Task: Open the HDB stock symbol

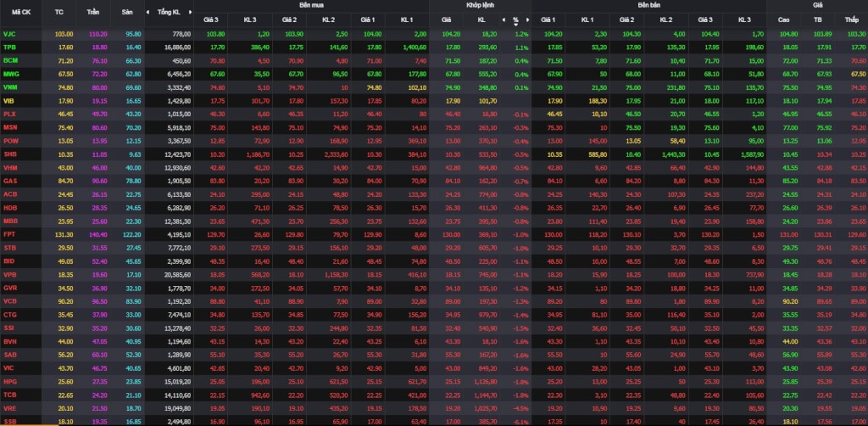Action: click(9, 207)
